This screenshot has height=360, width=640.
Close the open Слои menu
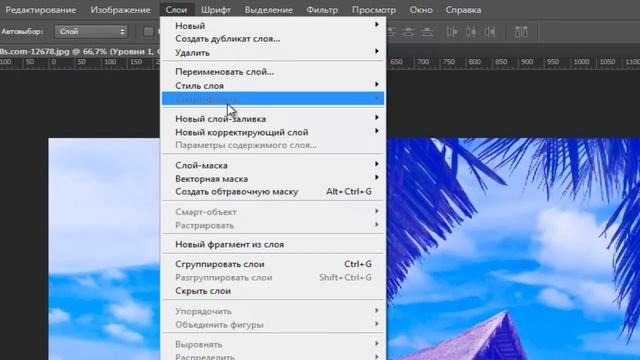[x=176, y=10]
